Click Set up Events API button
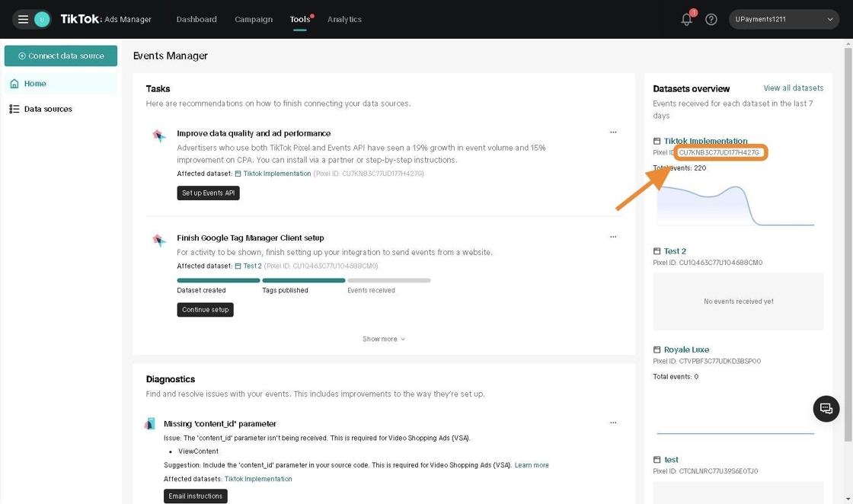Viewport: 853px width, 504px height. (x=209, y=193)
